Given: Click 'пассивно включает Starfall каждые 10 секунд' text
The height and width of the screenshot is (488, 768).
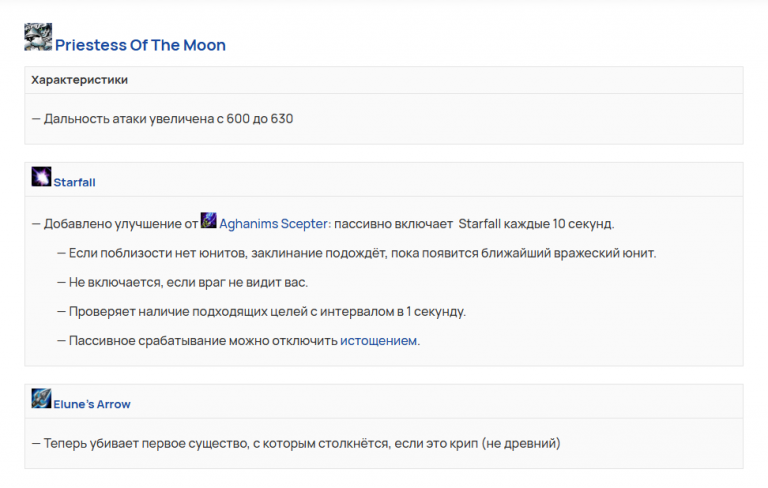Looking at the screenshot, I should 474,223.
